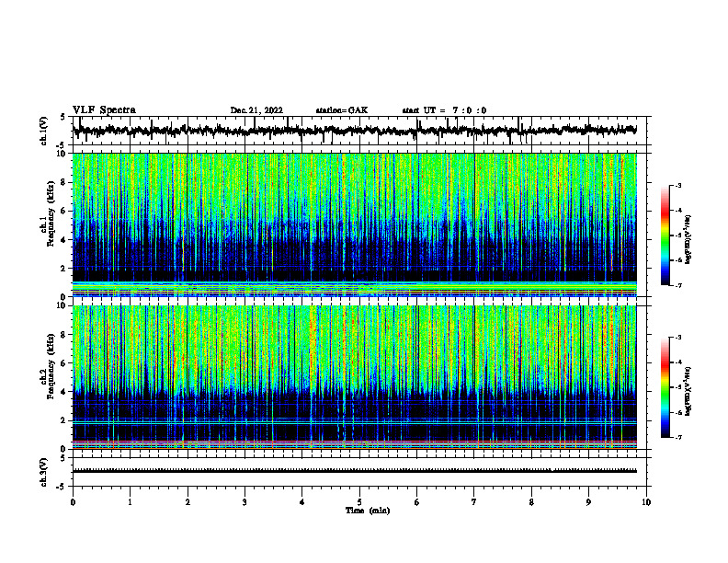
Task: Click the ch.2 frequency spectrogram panel
Action: pyautogui.click(x=354, y=377)
